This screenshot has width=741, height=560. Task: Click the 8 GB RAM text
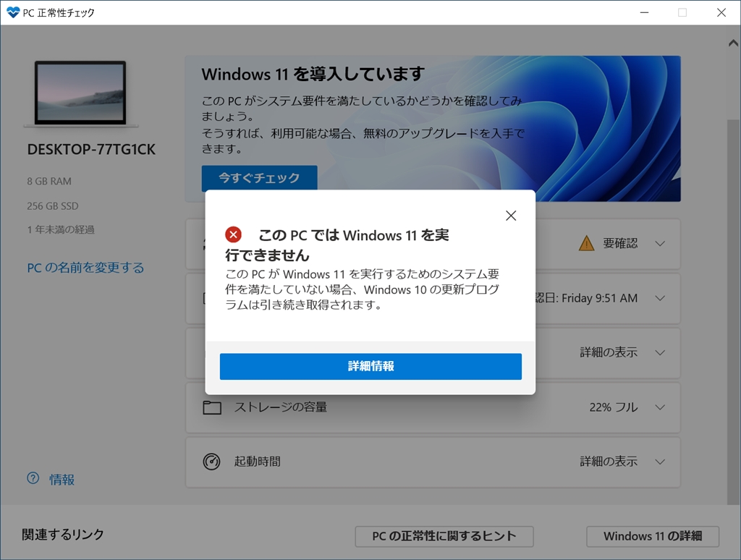[x=49, y=182]
